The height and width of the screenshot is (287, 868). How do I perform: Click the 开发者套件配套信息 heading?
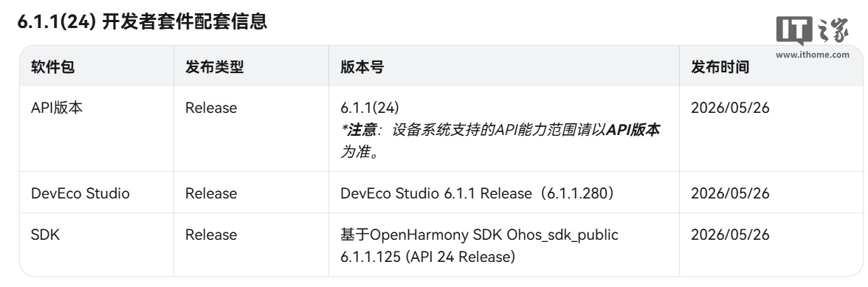185,21
